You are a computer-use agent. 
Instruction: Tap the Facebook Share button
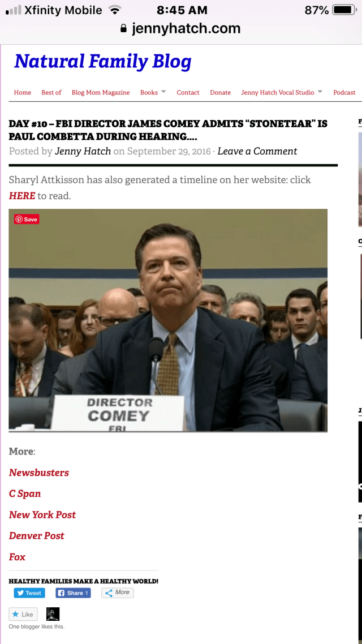click(73, 593)
